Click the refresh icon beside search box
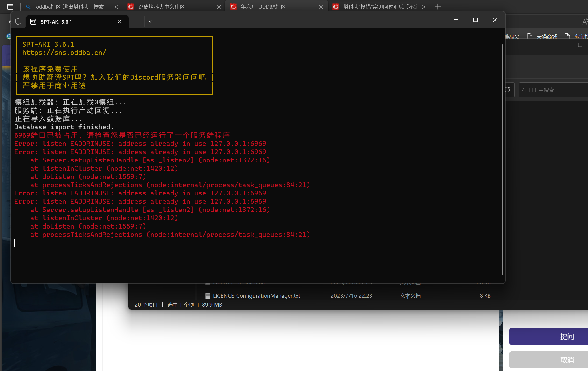This screenshot has width=588, height=371. tap(508, 90)
